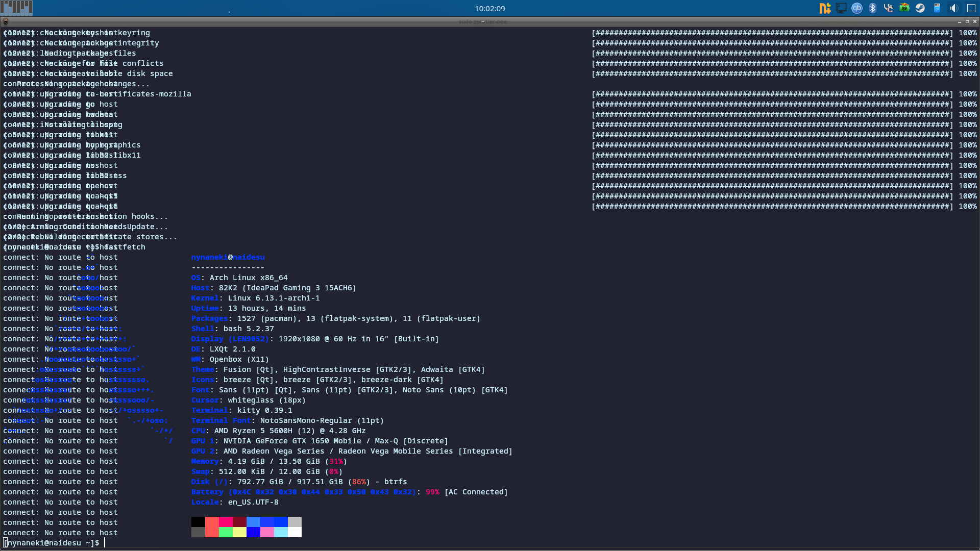980x551 pixels.
Task: Click the yellow color block
Action: (x=239, y=532)
